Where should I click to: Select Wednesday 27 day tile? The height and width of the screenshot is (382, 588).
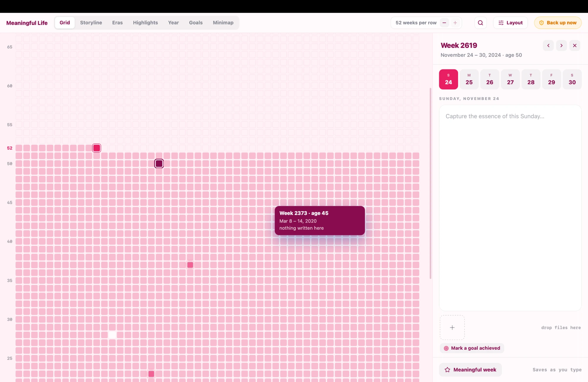(510, 79)
